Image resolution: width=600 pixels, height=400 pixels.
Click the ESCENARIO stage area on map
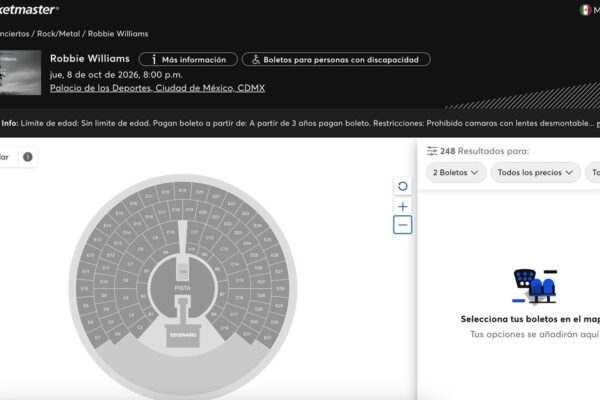coord(182,334)
